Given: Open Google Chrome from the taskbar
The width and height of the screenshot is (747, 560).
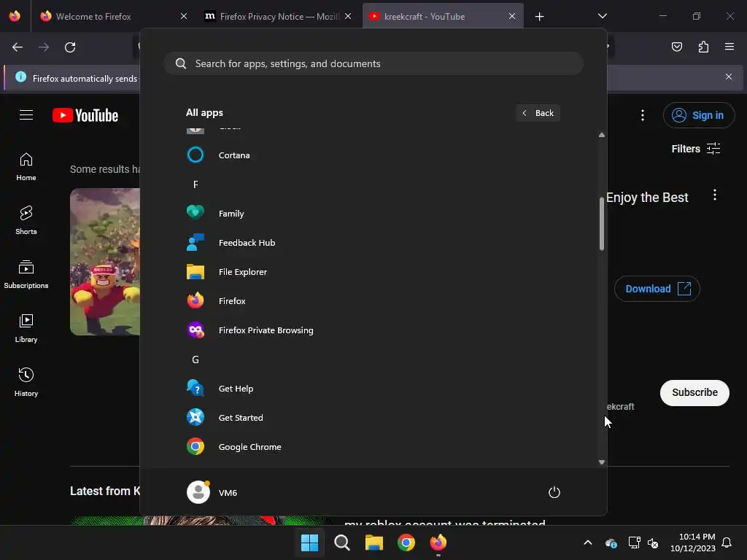Looking at the screenshot, I should pos(406,542).
